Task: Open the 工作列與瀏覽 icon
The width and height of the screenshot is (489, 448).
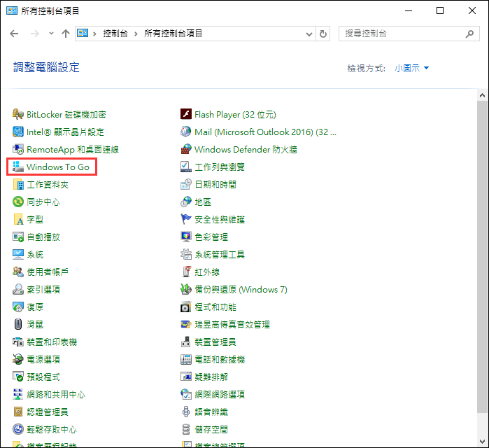Action: 186,167
